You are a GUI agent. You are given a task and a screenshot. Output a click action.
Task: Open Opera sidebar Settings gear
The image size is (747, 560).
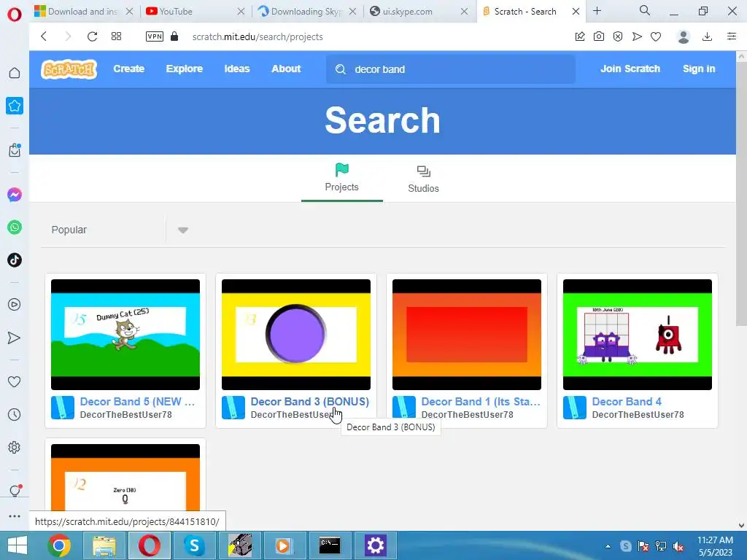pyautogui.click(x=15, y=448)
